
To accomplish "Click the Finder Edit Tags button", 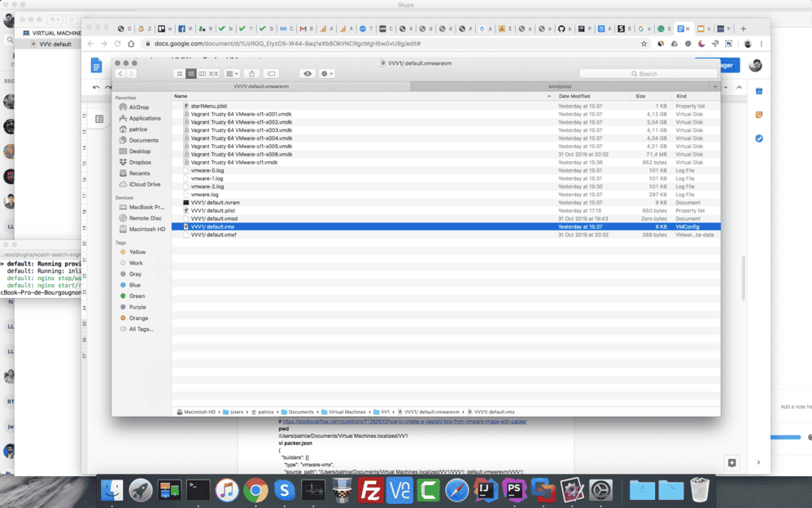I will 272,73.
